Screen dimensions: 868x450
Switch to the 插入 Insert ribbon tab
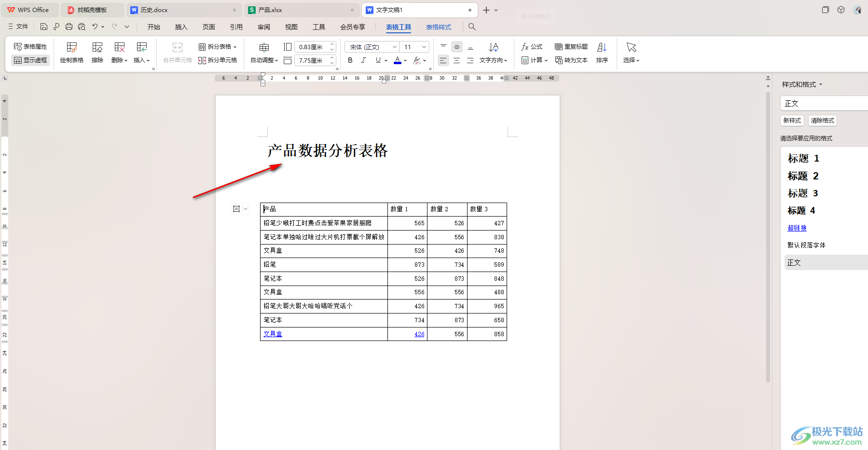click(181, 27)
